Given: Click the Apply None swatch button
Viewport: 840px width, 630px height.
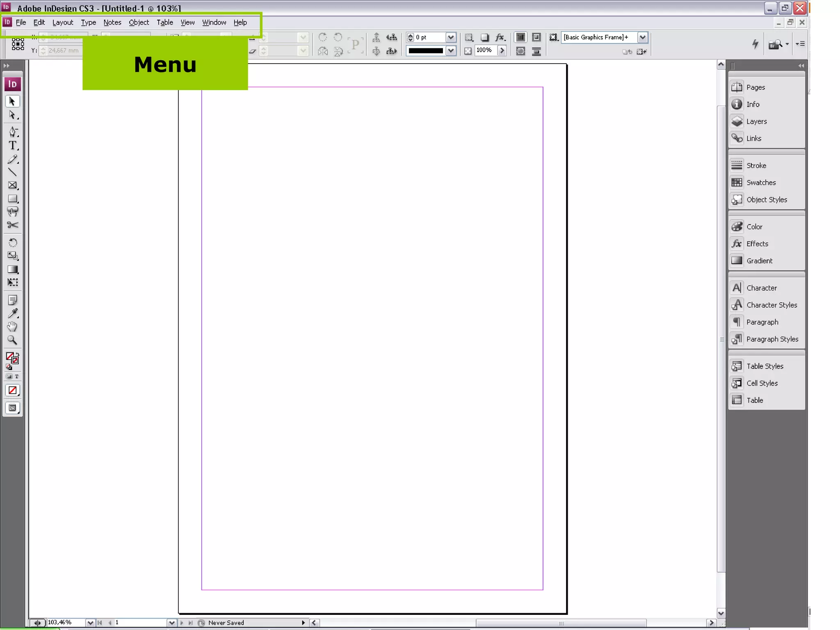Looking at the screenshot, I should point(12,390).
